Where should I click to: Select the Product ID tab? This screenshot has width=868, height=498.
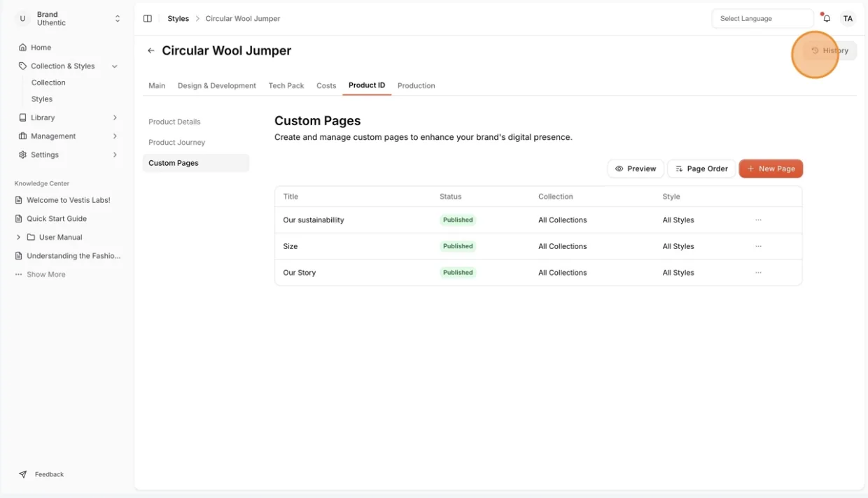367,85
